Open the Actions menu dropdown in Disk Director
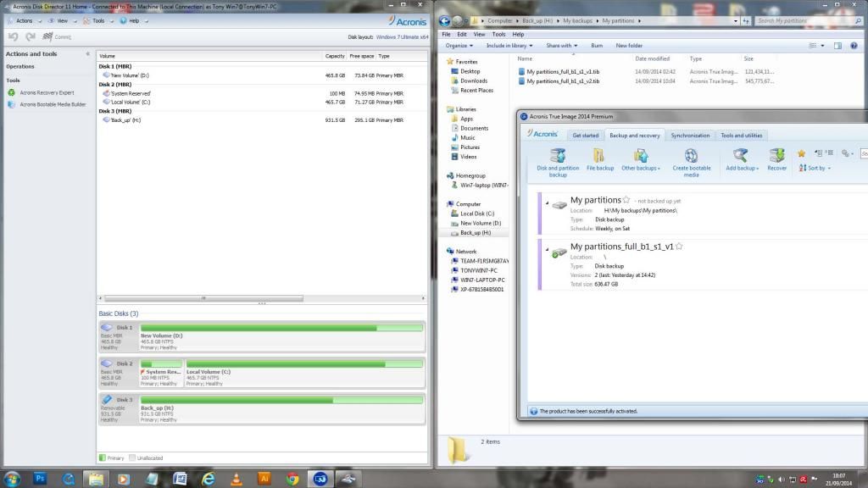868x488 pixels. coord(25,21)
